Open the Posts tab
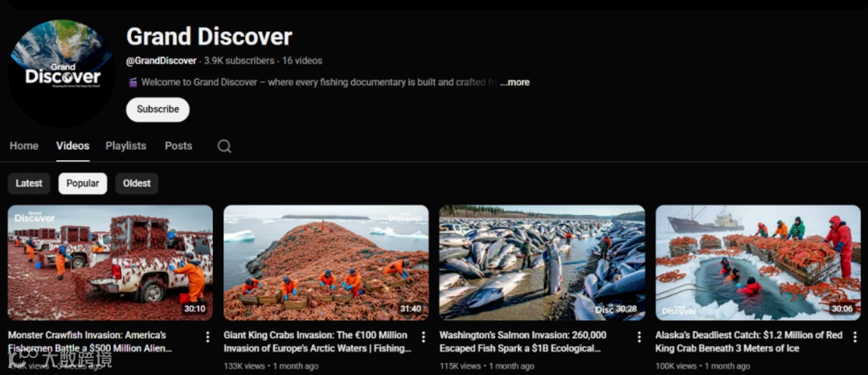 [178, 146]
